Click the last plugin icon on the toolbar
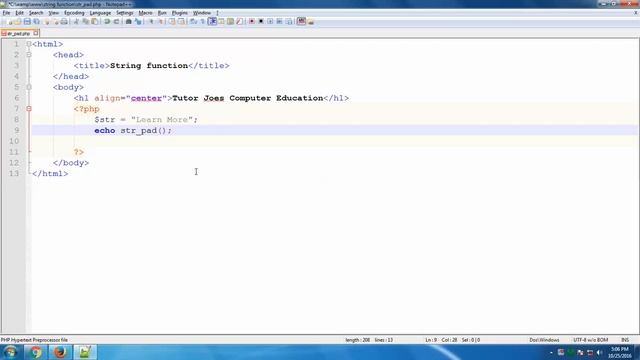640x360 pixels. [311, 21]
